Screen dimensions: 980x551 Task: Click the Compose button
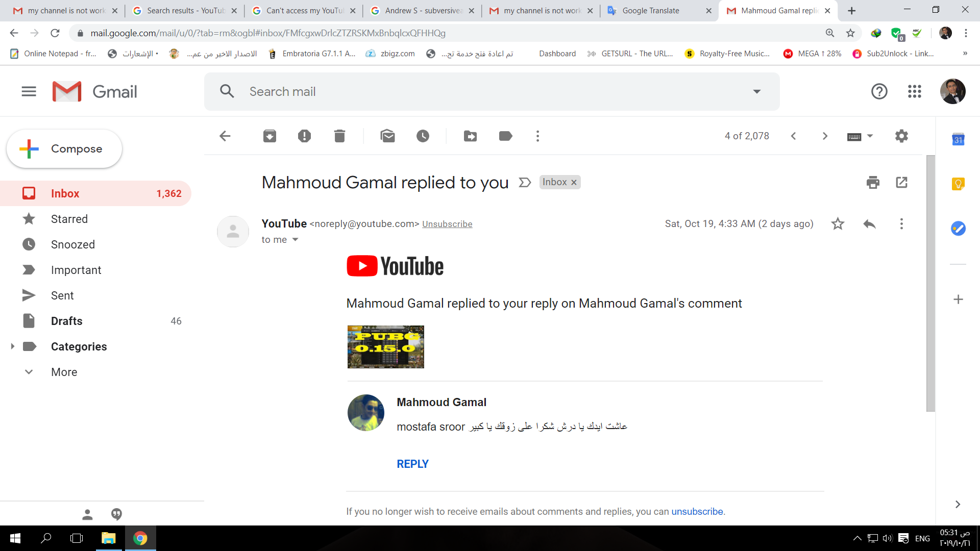[x=64, y=149]
